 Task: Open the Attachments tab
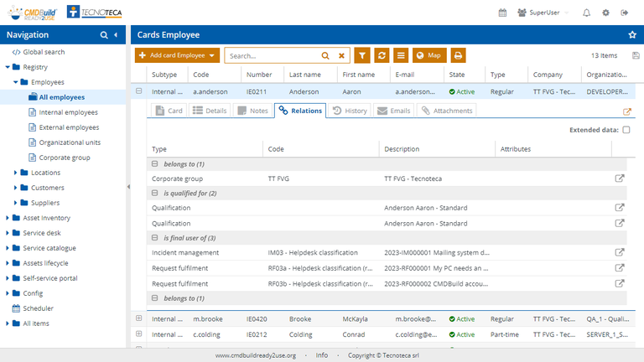point(447,111)
